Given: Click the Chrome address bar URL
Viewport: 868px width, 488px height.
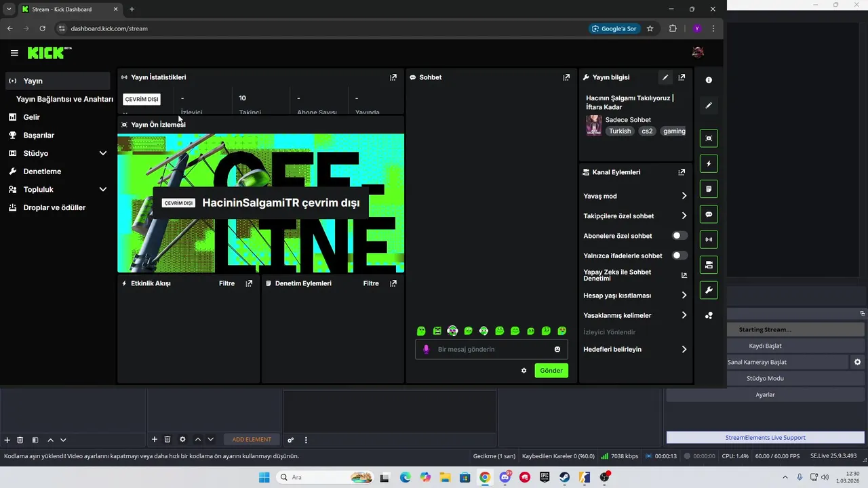Looking at the screenshot, I should [109, 28].
